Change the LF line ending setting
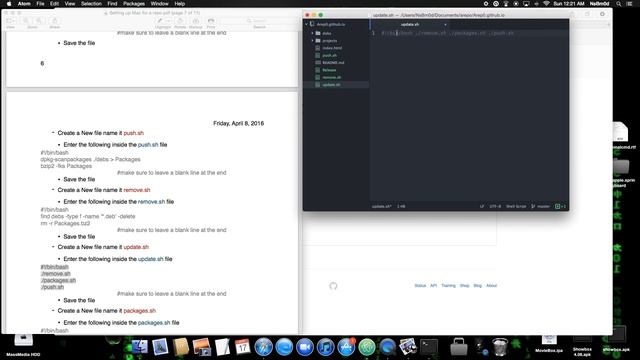640x360 pixels. click(x=482, y=207)
